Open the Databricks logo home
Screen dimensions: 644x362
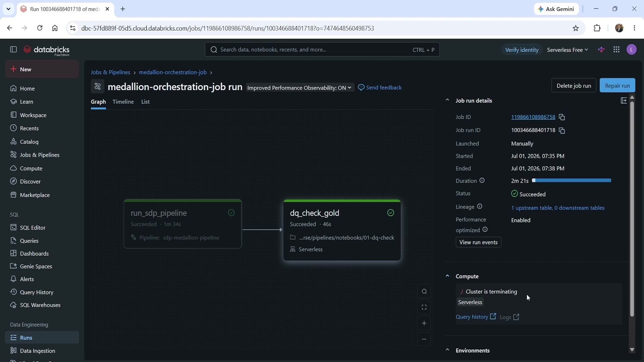point(46,50)
